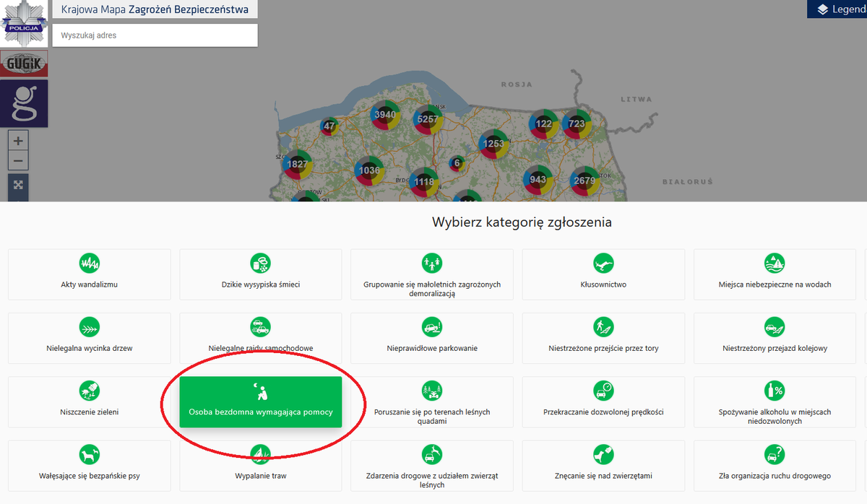
Task: Click the 3940 reports cluster marker
Action: (x=385, y=115)
